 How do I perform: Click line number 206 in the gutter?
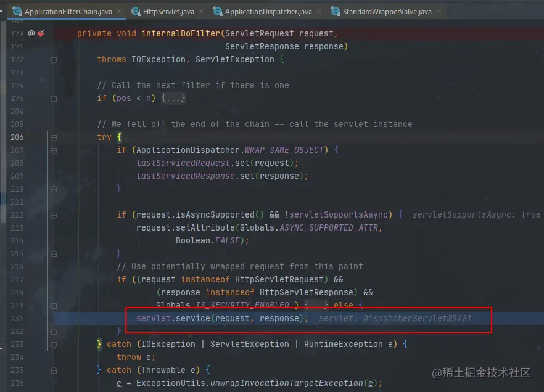17,137
